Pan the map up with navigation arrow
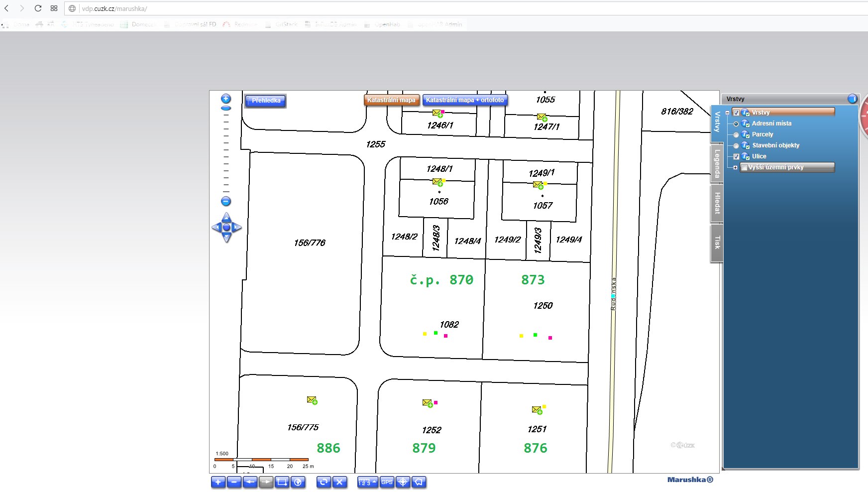This screenshot has height=492, width=868. point(226,217)
